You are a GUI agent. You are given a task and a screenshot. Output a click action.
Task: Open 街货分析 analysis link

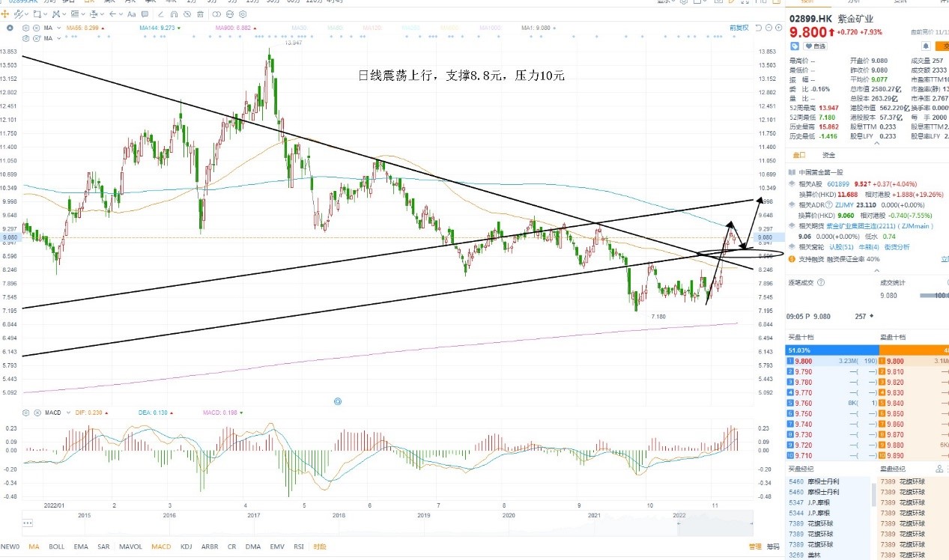[x=897, y=246]
